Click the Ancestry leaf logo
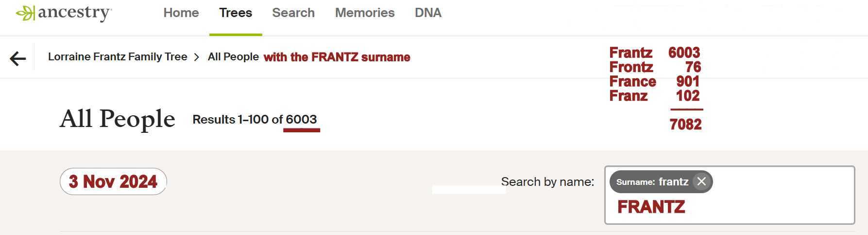Viewport: 868px width, 235px height. 25,13
